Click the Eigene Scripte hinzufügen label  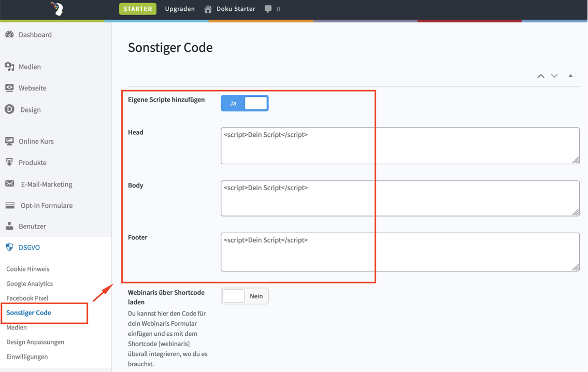point(166,100)
